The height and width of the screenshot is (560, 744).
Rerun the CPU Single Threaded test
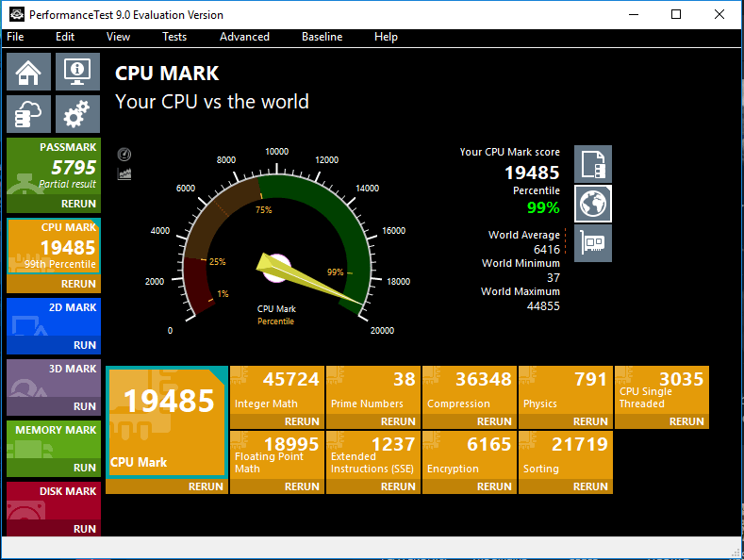tap(686, 421)
